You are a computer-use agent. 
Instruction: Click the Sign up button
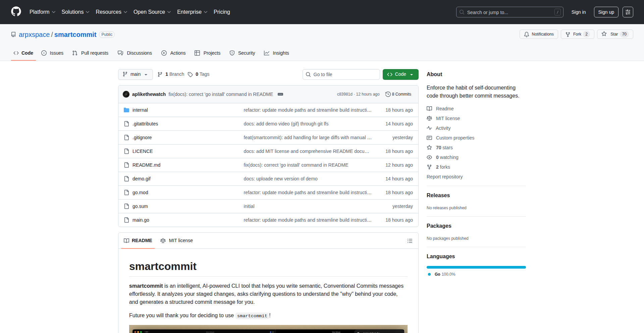coord(606,12)
